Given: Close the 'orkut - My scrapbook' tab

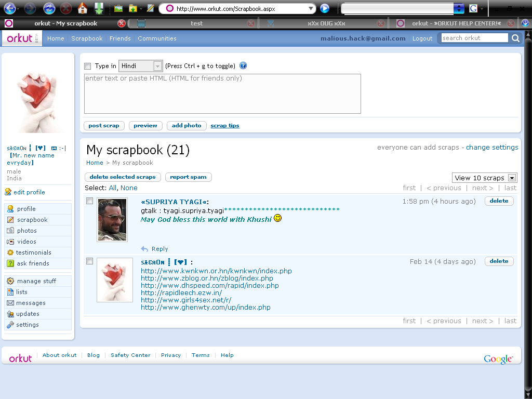Looking at the screenshot, I should point(122,23).
